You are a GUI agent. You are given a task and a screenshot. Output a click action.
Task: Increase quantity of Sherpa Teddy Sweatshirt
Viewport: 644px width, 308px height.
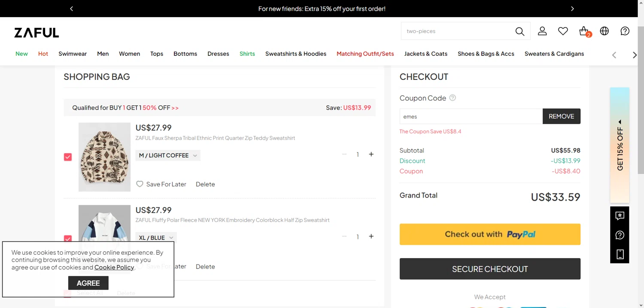click(x=371, y=154)
